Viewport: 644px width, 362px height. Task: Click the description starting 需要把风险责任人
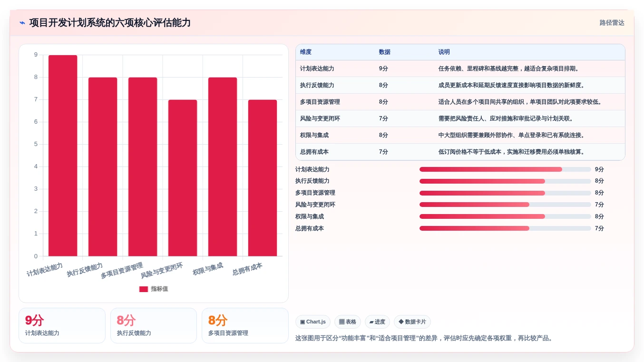click(507, 118)
